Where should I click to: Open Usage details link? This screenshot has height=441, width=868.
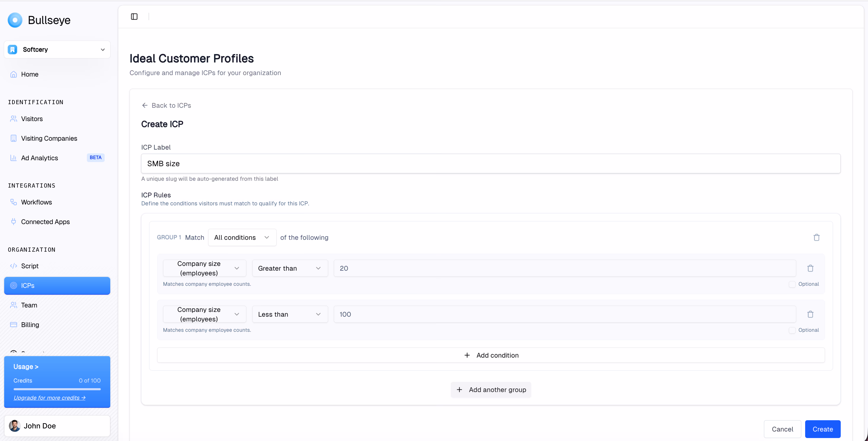26,367
